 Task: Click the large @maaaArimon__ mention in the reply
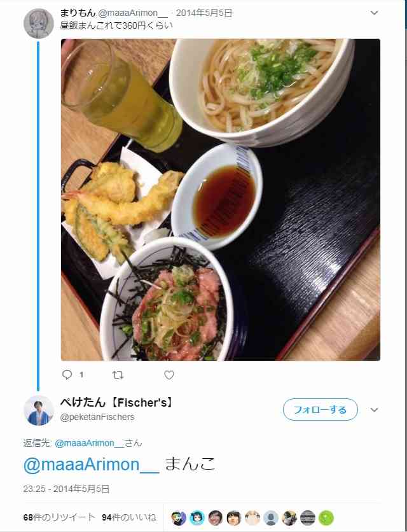click(91, 464)
